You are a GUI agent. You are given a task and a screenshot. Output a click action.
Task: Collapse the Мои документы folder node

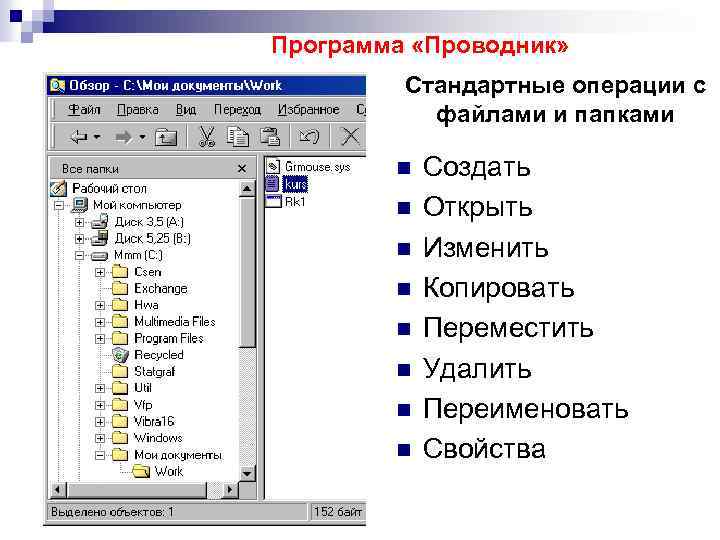point(100,456)
